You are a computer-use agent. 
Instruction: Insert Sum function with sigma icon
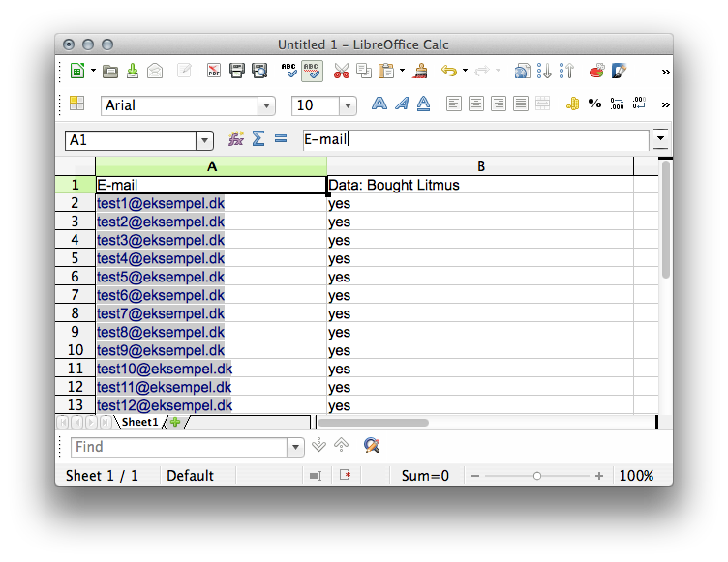point(258,138)
